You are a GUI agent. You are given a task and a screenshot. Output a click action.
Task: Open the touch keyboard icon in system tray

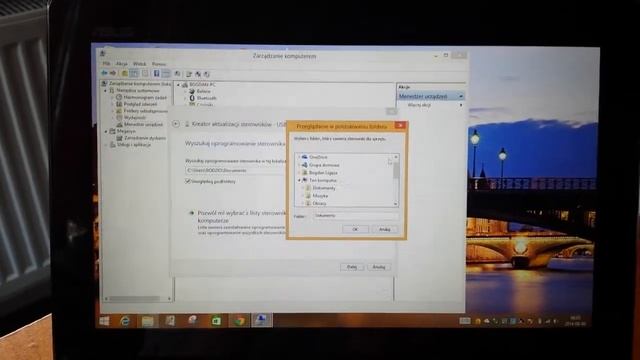click(465, 321)
